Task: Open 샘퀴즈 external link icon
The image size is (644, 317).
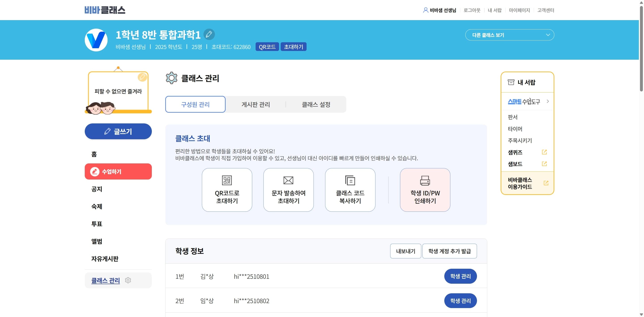Action: (544, 152)
